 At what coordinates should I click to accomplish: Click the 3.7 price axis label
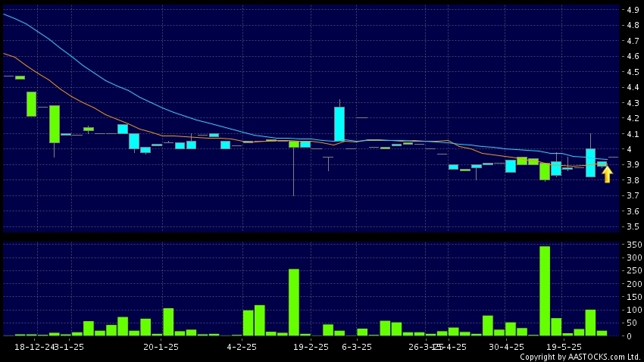(633, 196)
